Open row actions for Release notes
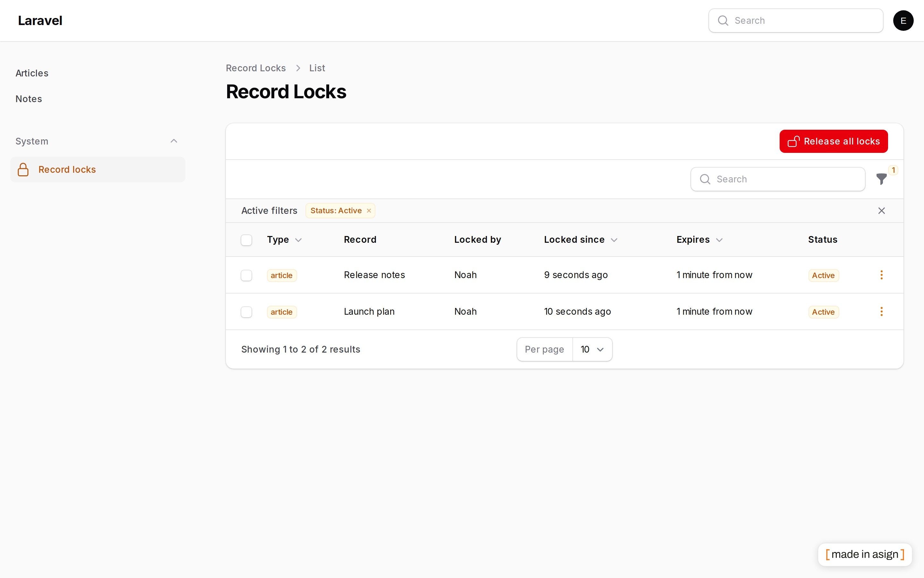The height and width of the screenshot is (578, 924). 881,275
